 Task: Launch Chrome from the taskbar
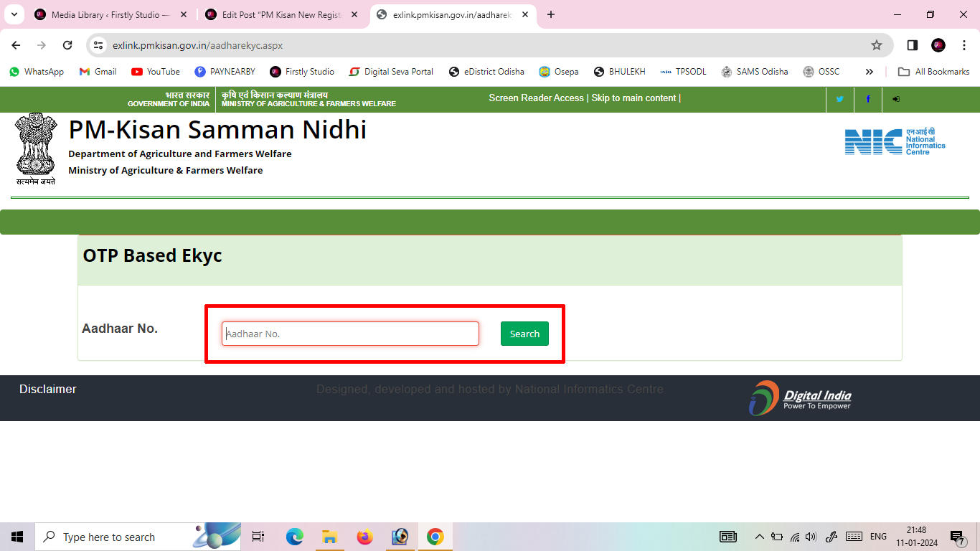[435, 536]
